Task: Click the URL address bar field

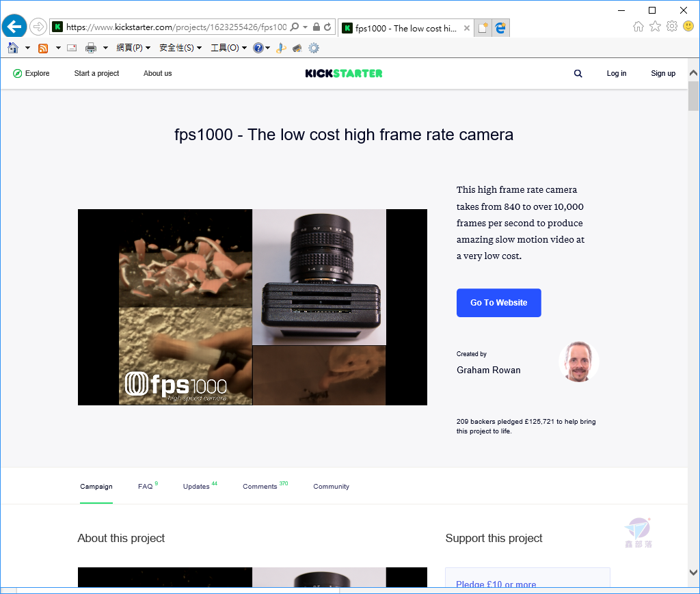Action: click(x=176, y=27)
